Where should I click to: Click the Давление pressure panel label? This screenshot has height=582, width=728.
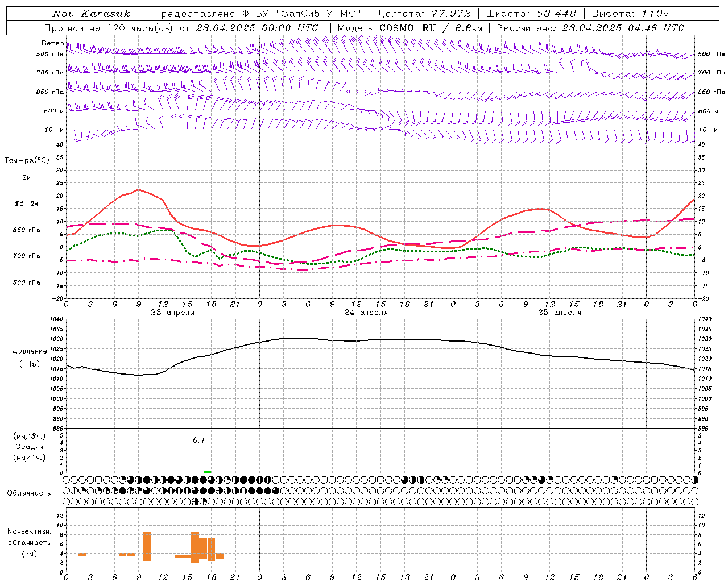30,351
